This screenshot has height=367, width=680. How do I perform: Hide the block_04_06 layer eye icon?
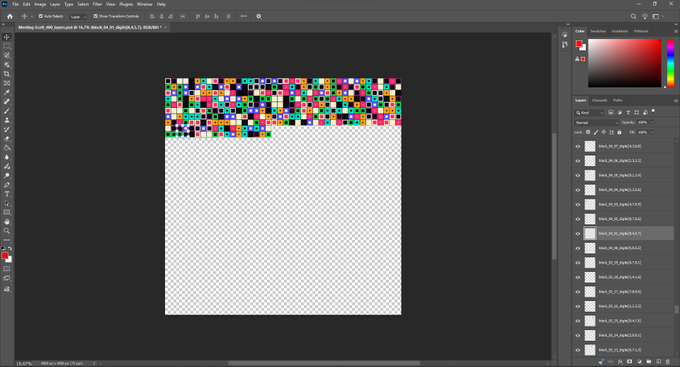coord(578,161)
